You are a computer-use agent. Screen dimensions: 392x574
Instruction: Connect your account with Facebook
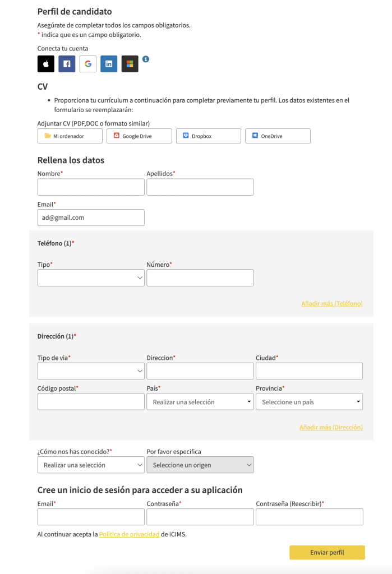[66, 63]
